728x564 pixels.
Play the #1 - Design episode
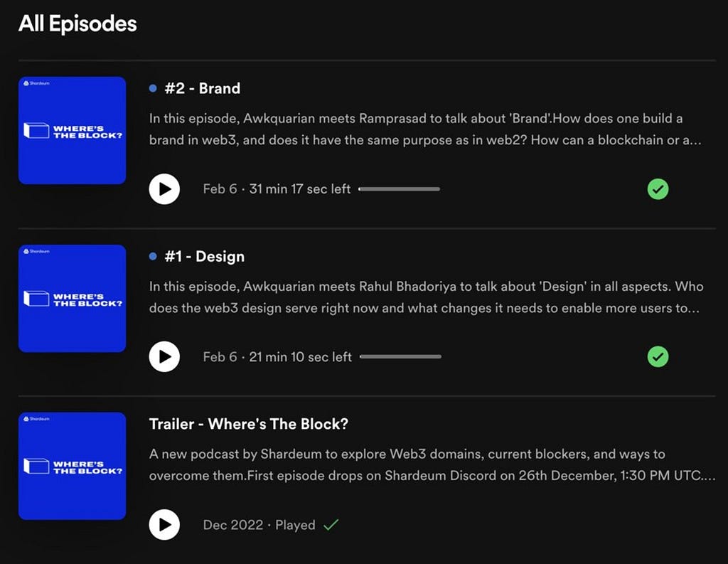164,357
